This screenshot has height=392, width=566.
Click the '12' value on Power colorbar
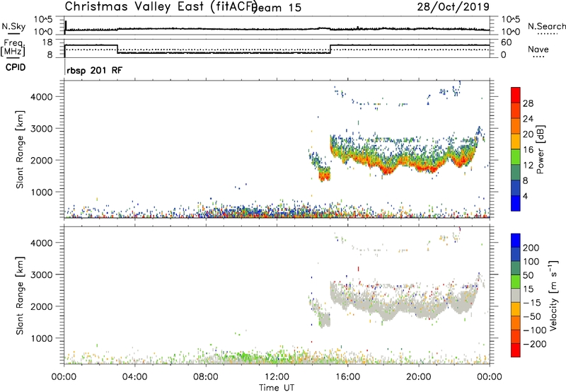(x=528, y=166)
